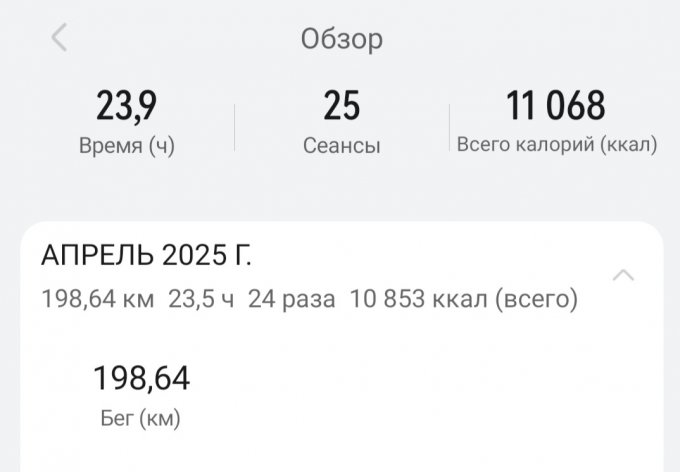The image size is (680, 472).
Task: Tap the Обзор page title
Action: click(342, 39)
